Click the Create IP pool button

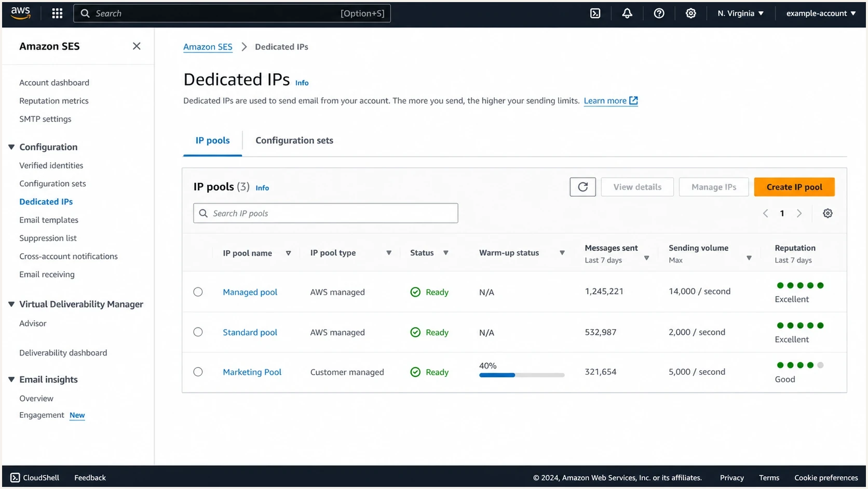coord(794,187)
